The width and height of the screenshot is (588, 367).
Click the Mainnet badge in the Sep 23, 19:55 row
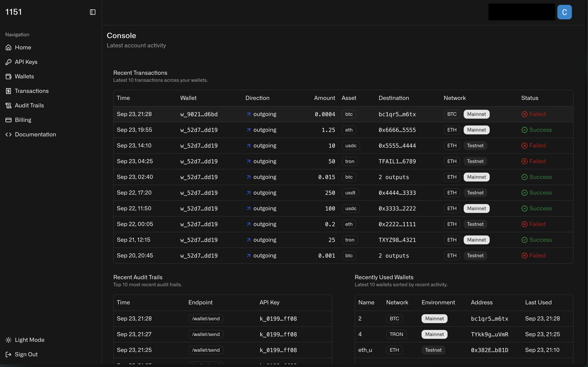(x=476, y=130)
